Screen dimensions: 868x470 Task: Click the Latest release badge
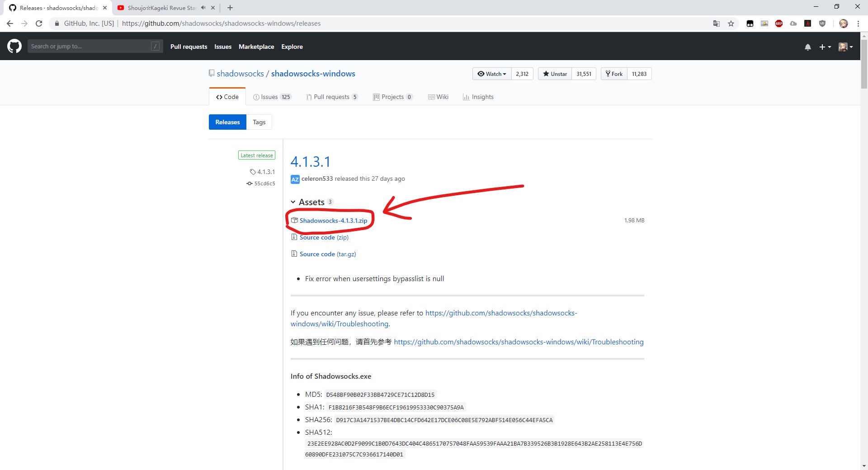257,155
